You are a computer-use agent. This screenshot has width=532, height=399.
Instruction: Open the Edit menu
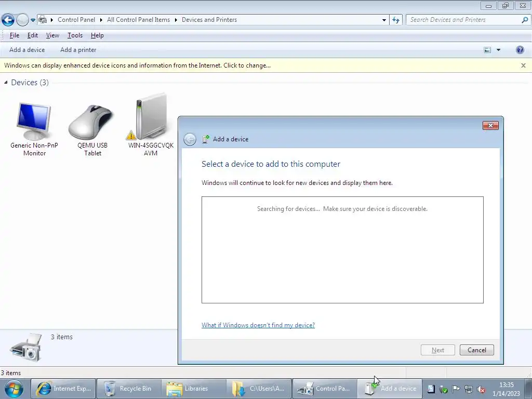[x=33, y=35]
